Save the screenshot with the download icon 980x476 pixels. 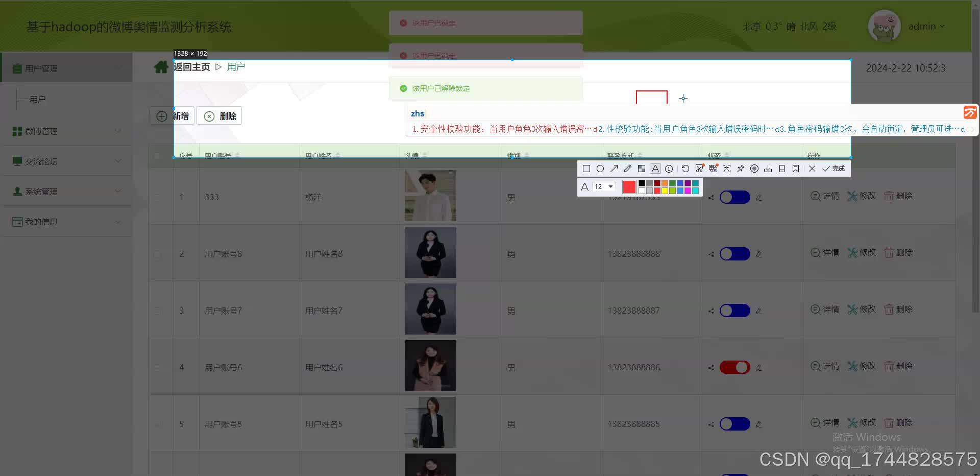point(768,169)
